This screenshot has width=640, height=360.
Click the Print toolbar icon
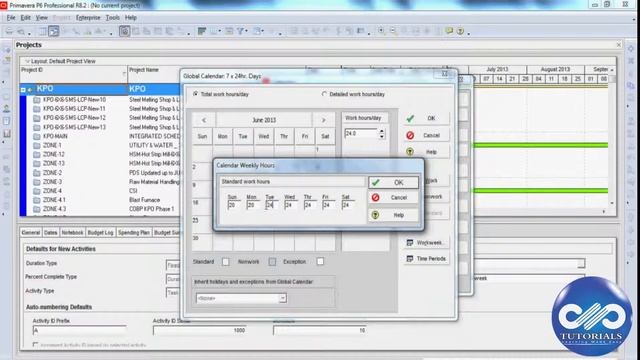click(x=9, y=31)
